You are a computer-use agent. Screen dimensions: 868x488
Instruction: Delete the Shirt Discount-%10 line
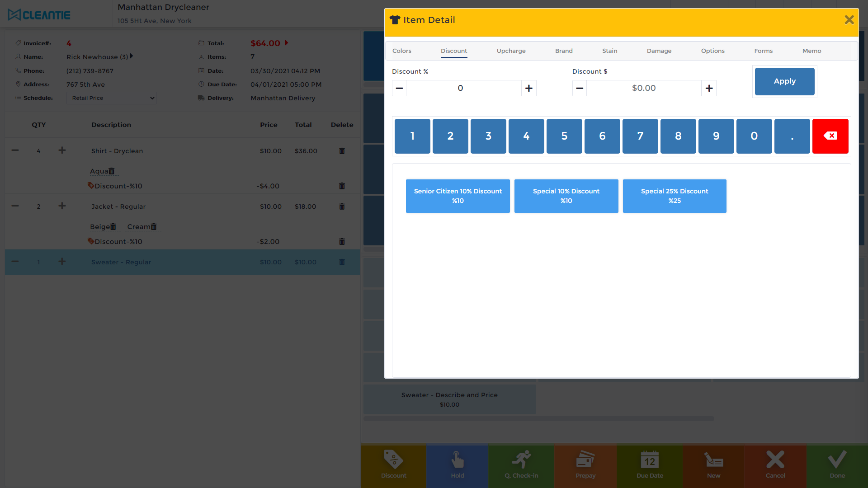[342, 186]
